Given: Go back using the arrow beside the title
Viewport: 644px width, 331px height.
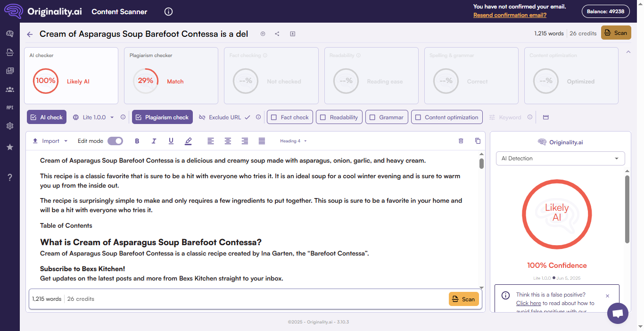Looking at the screenshot, I should pos(30,34).
